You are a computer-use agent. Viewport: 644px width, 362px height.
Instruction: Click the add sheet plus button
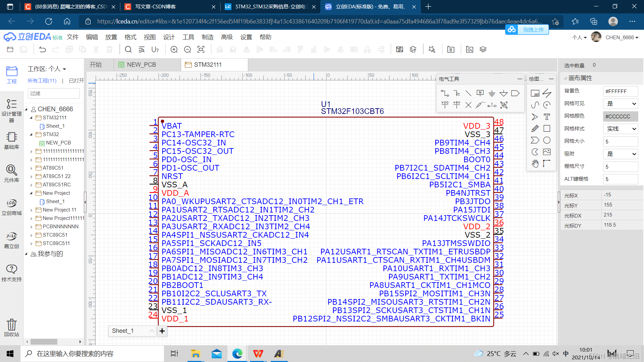162,331
